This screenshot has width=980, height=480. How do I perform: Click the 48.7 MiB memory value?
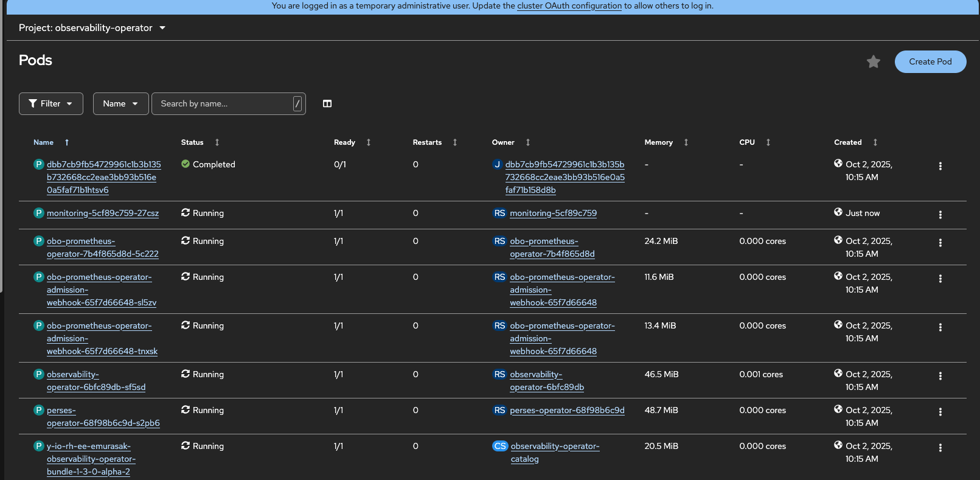661,410
